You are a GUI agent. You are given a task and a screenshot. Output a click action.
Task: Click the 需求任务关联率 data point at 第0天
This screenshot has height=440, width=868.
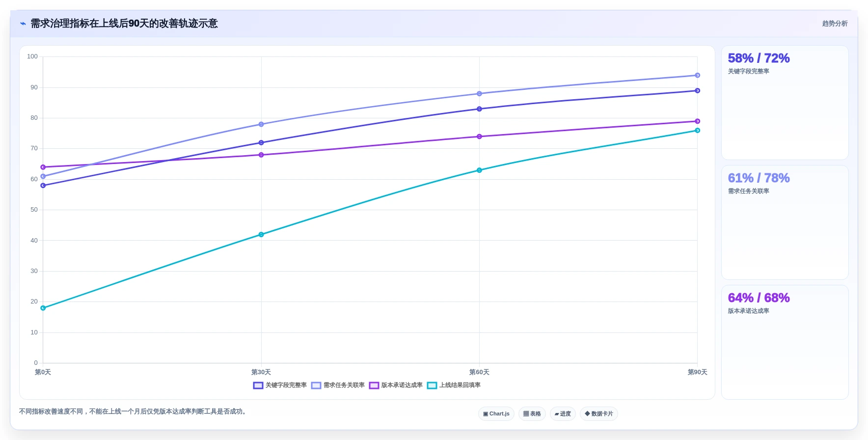(43, 176)
